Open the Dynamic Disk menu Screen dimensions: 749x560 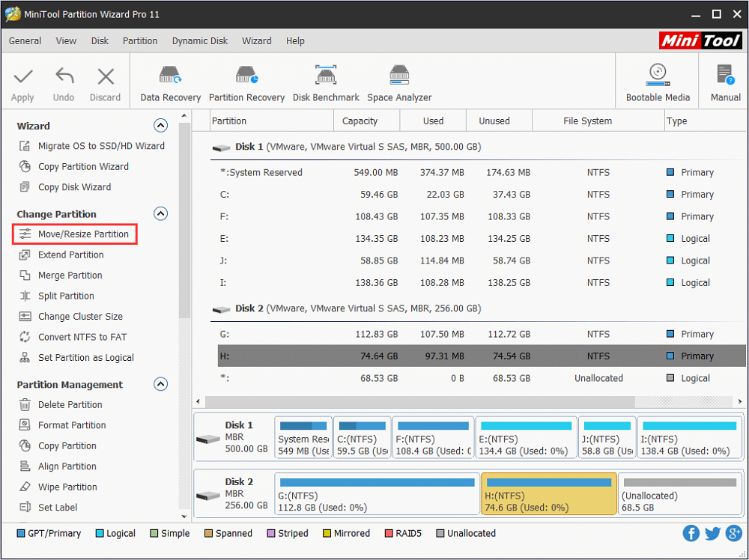[x=200, y=41]
